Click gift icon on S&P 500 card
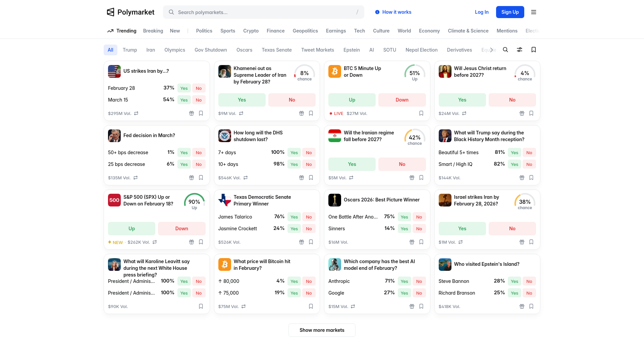The height and width of the screenshot is (362, 644). pos(192,242)
